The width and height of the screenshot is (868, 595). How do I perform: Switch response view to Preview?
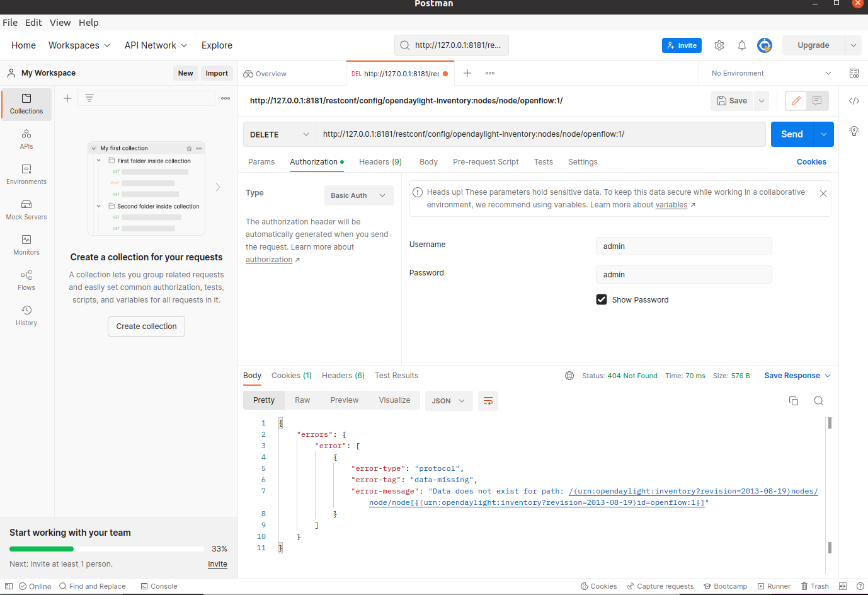coord(345,400)
